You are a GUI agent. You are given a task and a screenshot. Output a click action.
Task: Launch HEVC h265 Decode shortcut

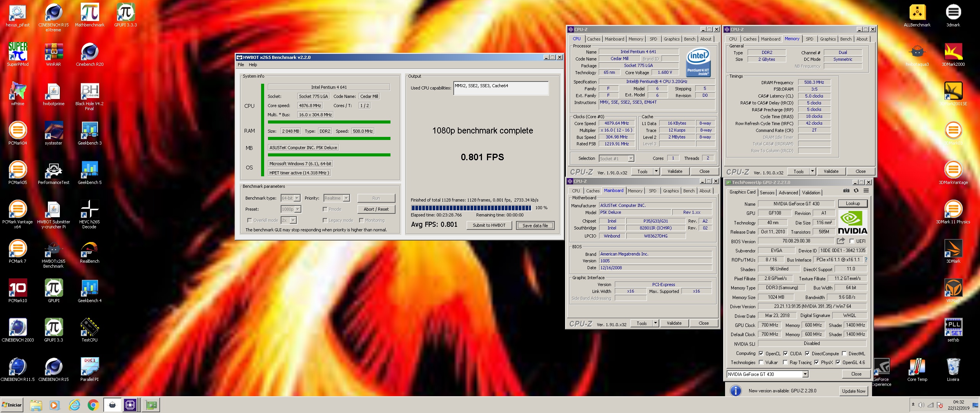point(90,215)
